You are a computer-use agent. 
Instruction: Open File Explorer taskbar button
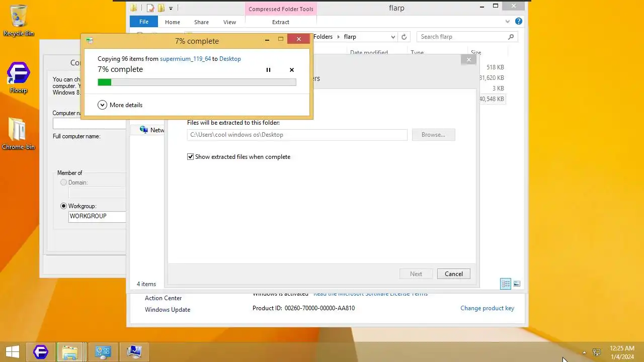(x=70, y=352)
